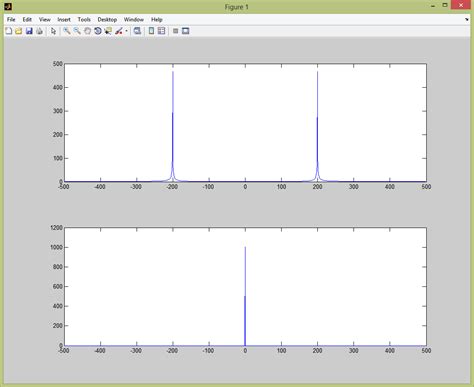Image resolution: width=474 pixels, height=387 pixels.
Task: Show plot tools and dock figure icon
Action: point(186,31)
